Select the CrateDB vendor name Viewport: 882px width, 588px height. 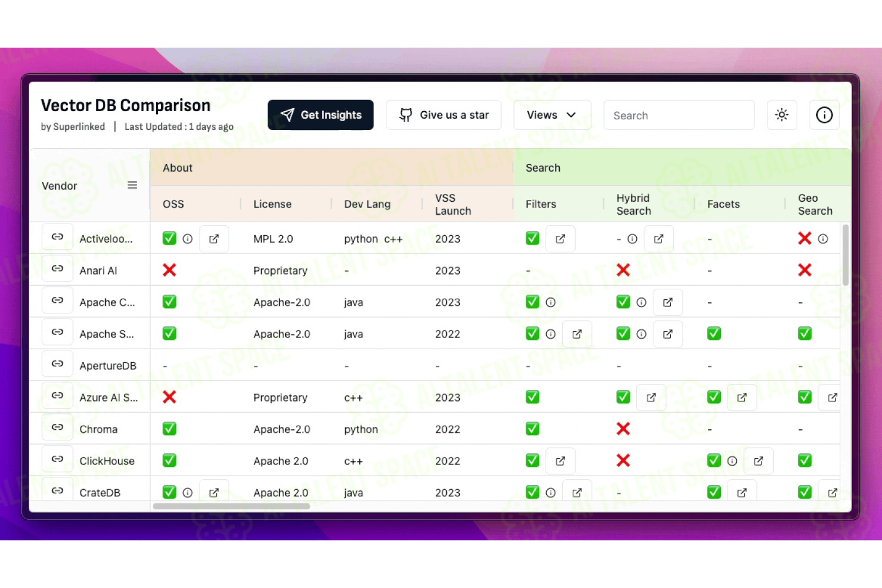pos(100,493)
